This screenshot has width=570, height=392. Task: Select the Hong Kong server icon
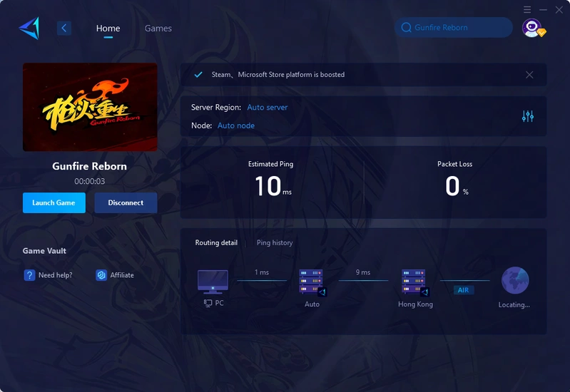(x=415, y=282)
